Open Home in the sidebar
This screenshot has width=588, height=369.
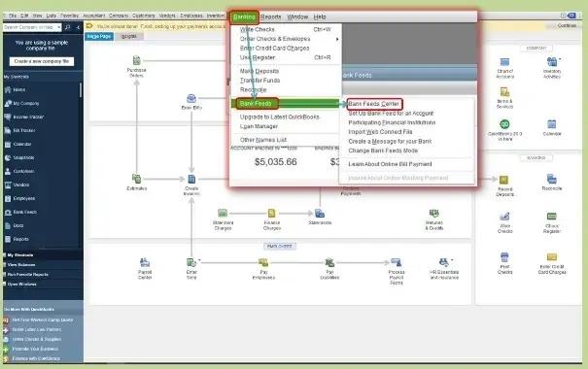tap(19, 90)
